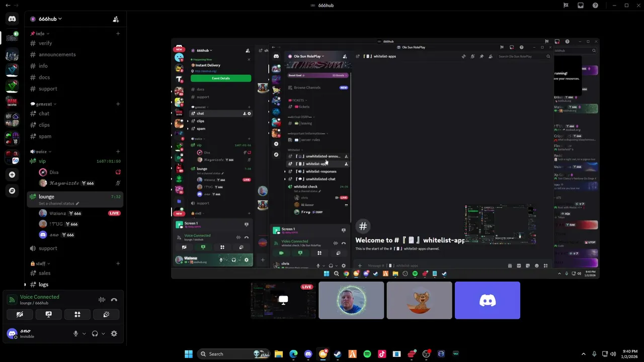Viewport: 644px width, 362px height.
Task: Toggle camera on in voice panel
Action: click(20, 314)
